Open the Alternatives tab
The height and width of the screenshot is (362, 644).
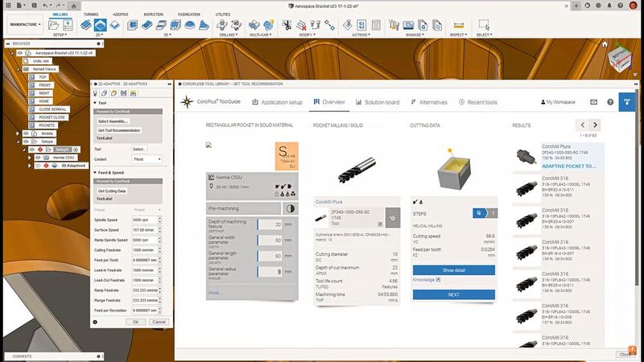(x=429, y=102)
